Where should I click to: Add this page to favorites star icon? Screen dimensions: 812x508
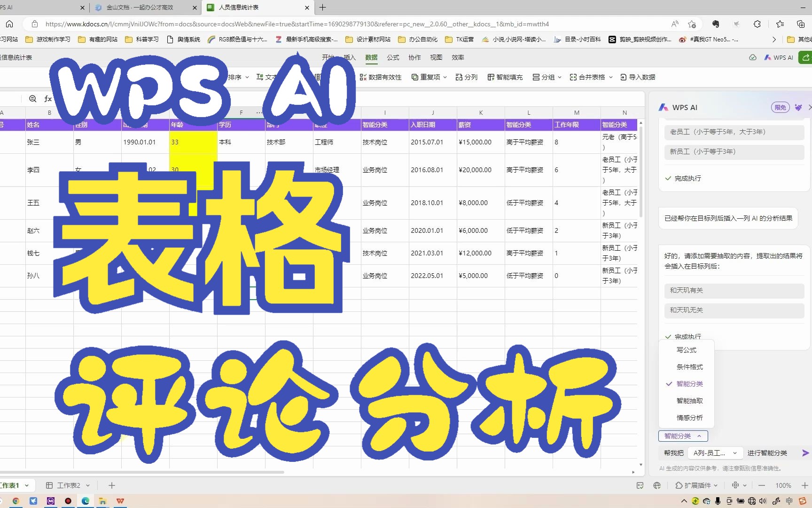pyautogui.click(x=692, y=24)
